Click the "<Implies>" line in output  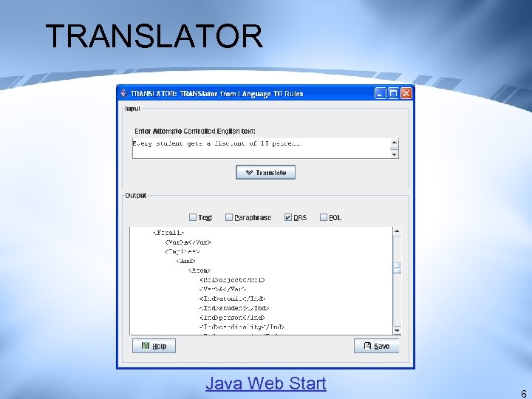[x=183, y=251]
